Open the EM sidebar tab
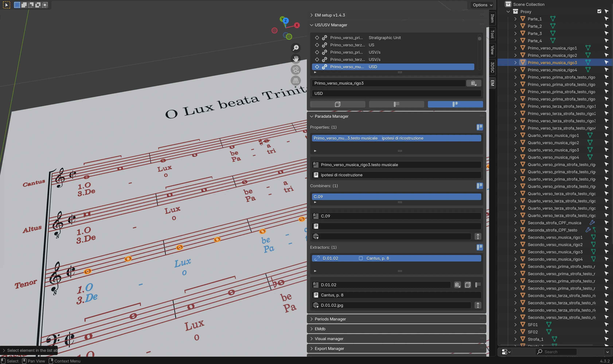This screenshot has width=613, height=364. point(492,83)
